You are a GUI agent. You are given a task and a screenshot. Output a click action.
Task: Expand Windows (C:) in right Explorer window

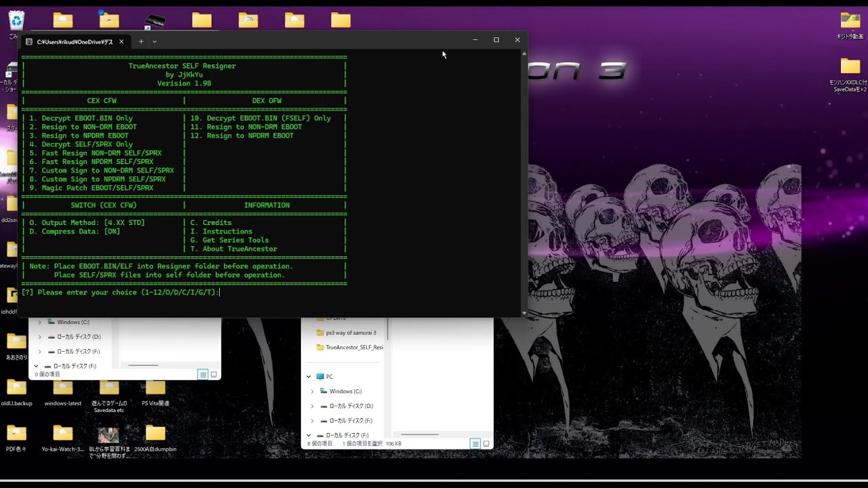click(x=312, y=391)
